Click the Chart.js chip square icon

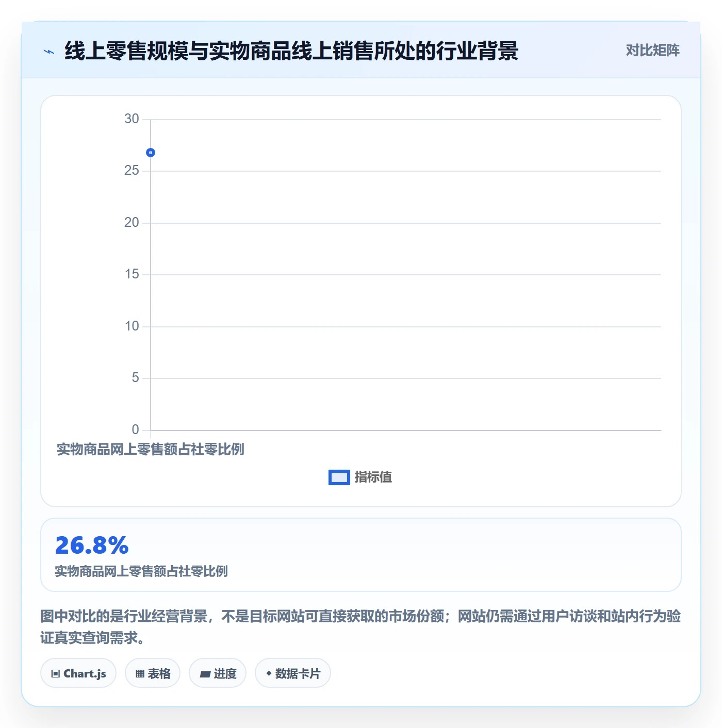click(x=56, y=673)
